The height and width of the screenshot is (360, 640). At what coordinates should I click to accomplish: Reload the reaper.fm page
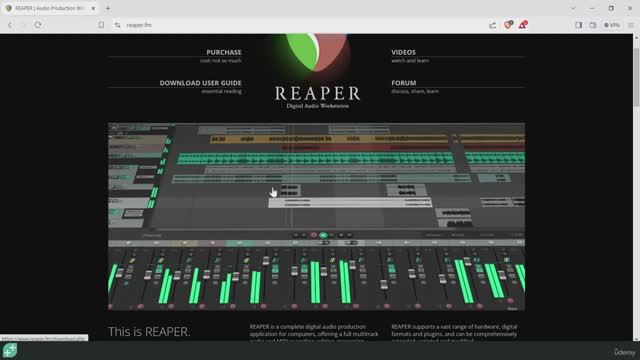point(38,25)
